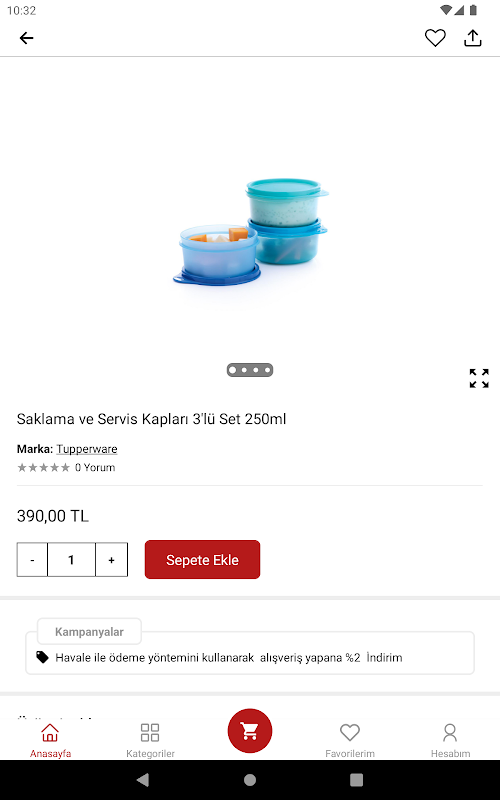500x800 pixels.
Task: Decrease quantity with minus button
Action: [32, 560]
